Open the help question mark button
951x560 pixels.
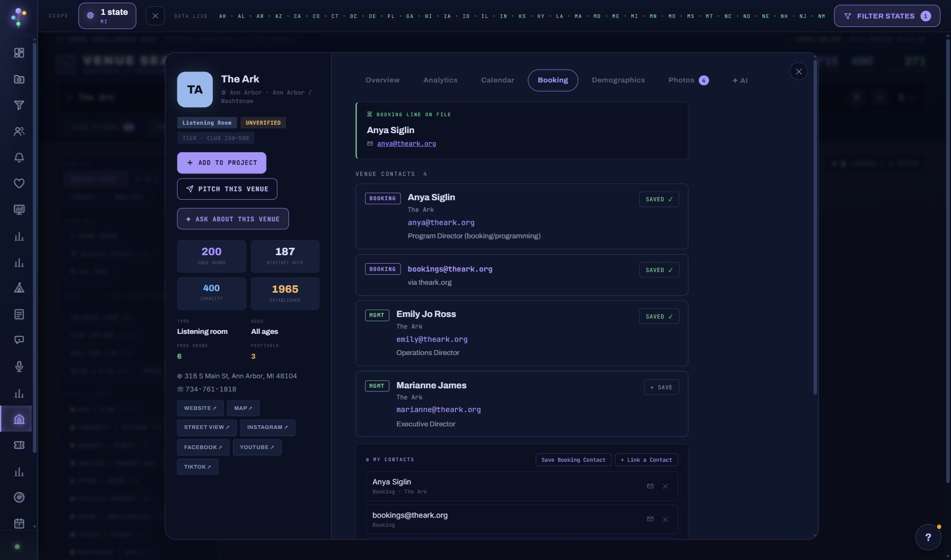pyautogui.click(x=928, y=537)
